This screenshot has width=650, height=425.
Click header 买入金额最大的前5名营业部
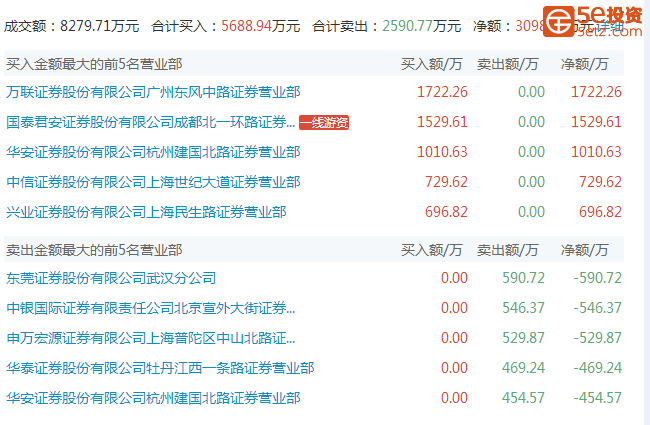pos(94,64)
